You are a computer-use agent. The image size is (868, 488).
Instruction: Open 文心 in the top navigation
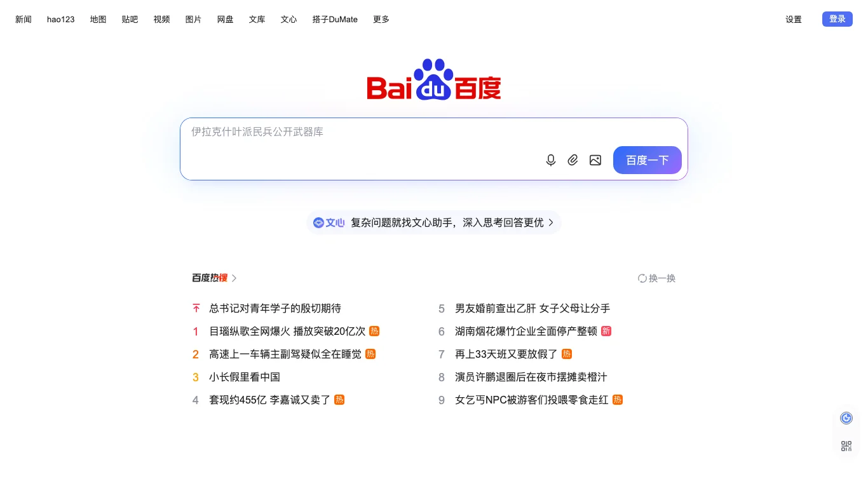coord(289,20)
